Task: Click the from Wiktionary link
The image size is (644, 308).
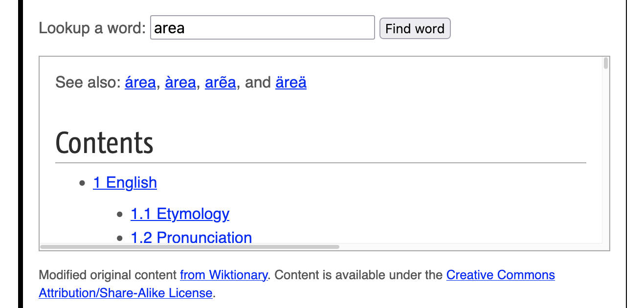Action: tap(223, 275)
